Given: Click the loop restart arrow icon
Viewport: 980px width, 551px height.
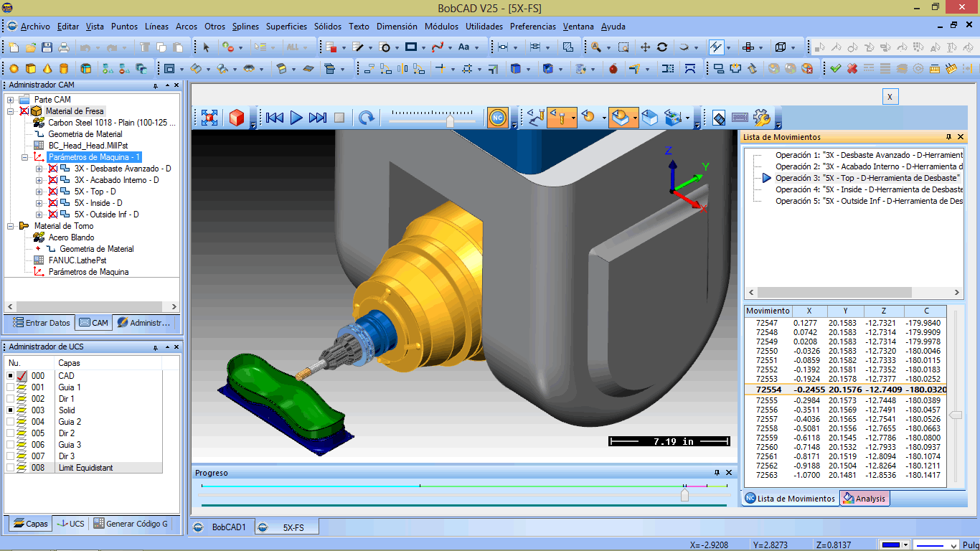Looking at the screenshot, I should click(367, 118).
